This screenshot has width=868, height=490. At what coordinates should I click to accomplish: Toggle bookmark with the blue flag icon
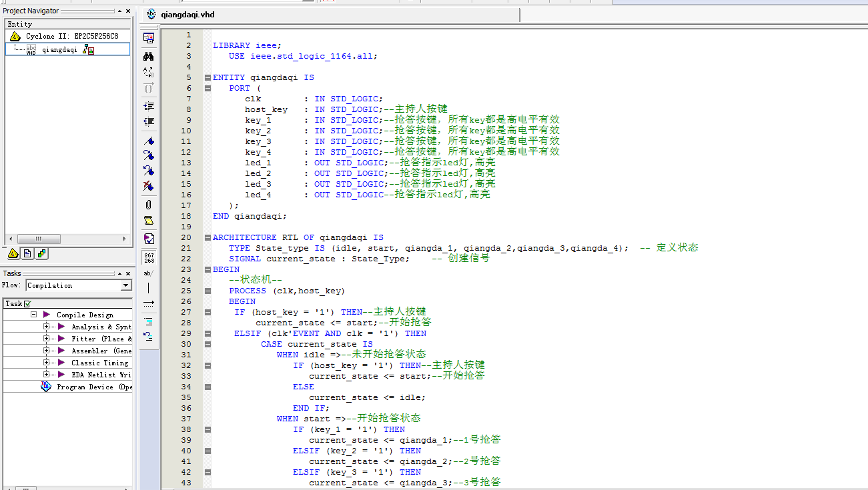point(149,141)
